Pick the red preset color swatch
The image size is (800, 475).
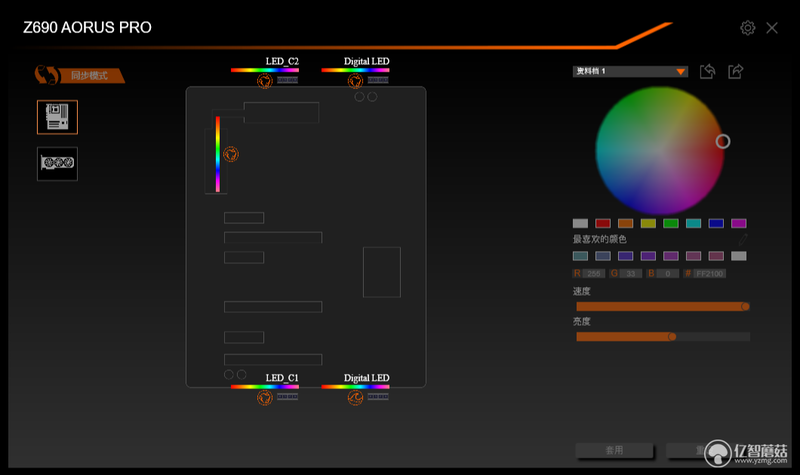click(x=603, y=223)
